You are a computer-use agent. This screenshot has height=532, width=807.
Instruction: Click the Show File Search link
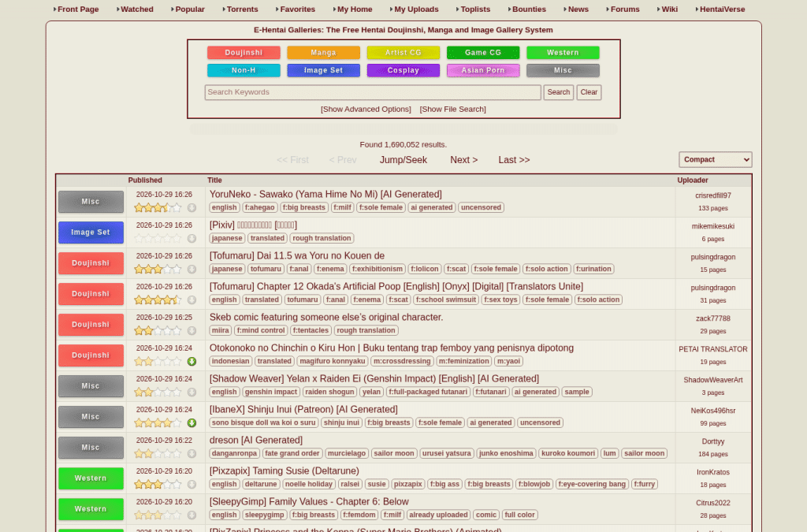452,109
